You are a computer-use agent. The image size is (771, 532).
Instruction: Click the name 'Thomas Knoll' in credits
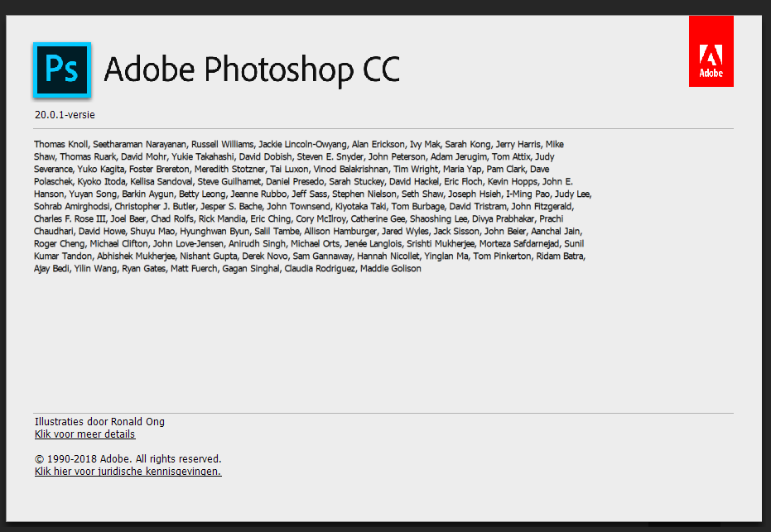[61, 145]
